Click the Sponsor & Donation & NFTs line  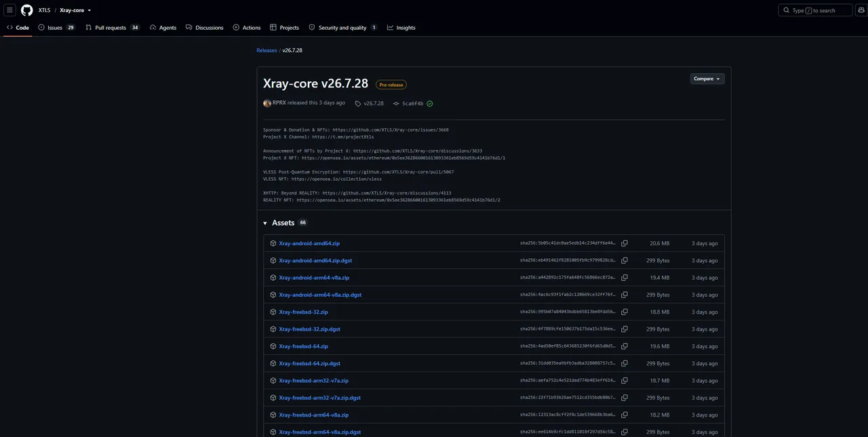356,129
